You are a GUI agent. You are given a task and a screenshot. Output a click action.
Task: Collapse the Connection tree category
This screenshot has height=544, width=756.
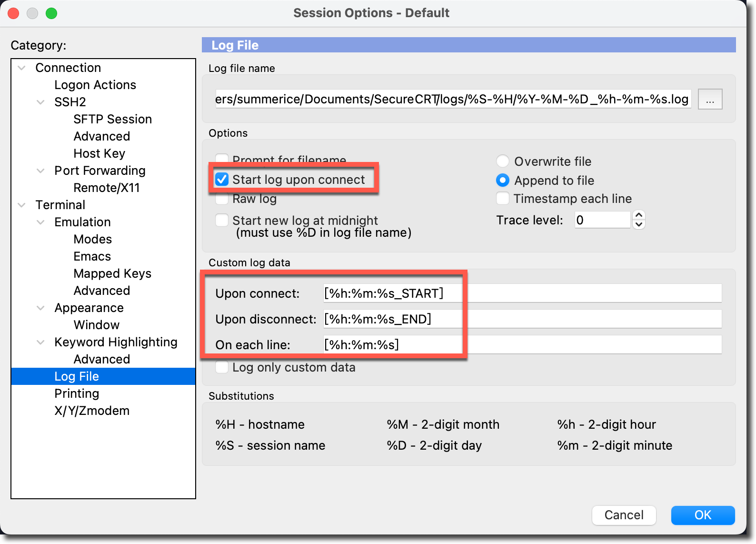[22, 68]
